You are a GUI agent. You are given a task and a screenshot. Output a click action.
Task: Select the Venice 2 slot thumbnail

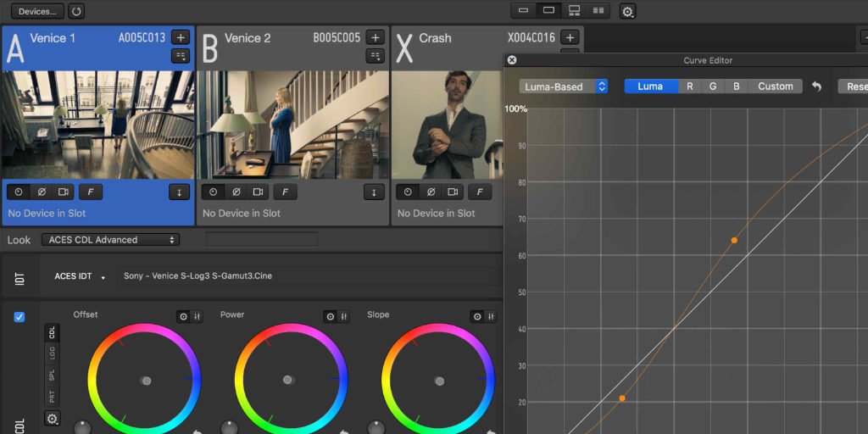point(292,125)
